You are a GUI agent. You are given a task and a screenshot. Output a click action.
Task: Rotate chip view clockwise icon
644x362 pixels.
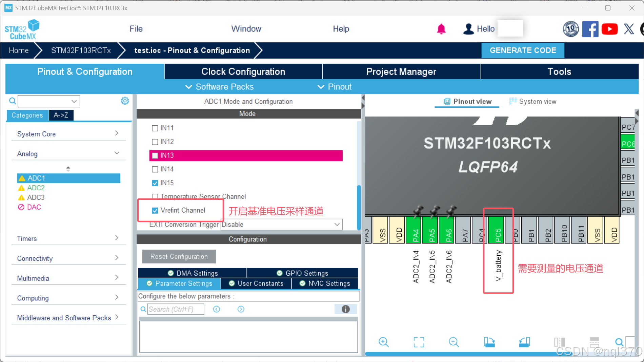point(489,342)
